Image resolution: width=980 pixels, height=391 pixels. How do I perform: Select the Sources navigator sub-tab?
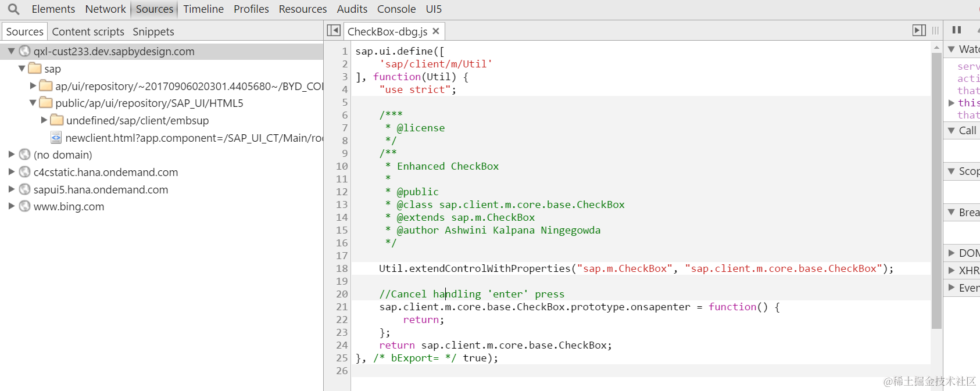click(24, 31)
